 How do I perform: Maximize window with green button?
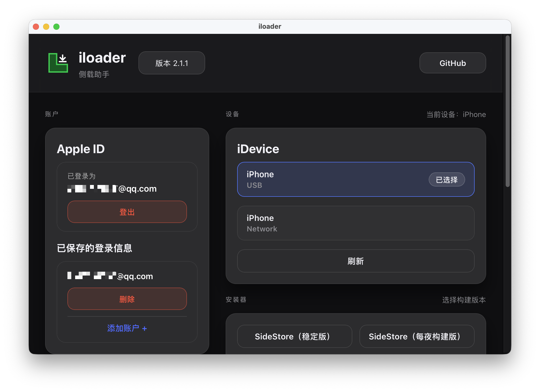coord(56,27)
